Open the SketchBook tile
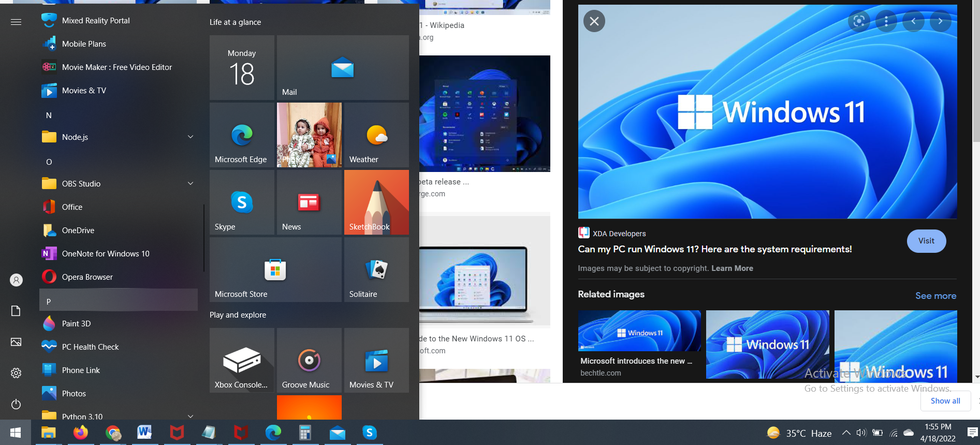 tap(376, 202)
